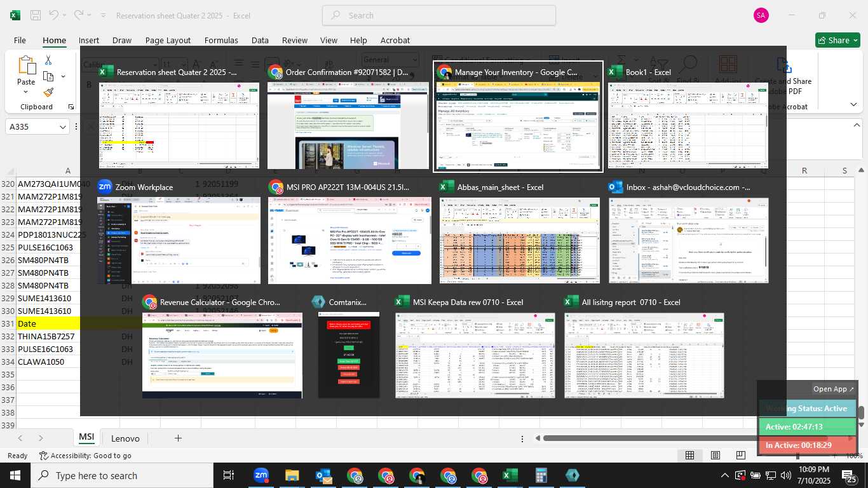Click the Windows Start button
This screenshot has width=868, height=488.
(15, 475)
